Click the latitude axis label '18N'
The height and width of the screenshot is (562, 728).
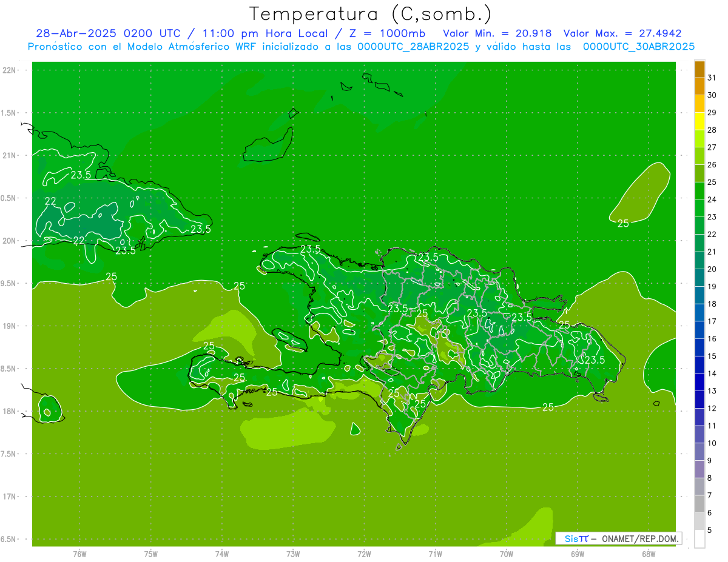[x=10, y=412]
